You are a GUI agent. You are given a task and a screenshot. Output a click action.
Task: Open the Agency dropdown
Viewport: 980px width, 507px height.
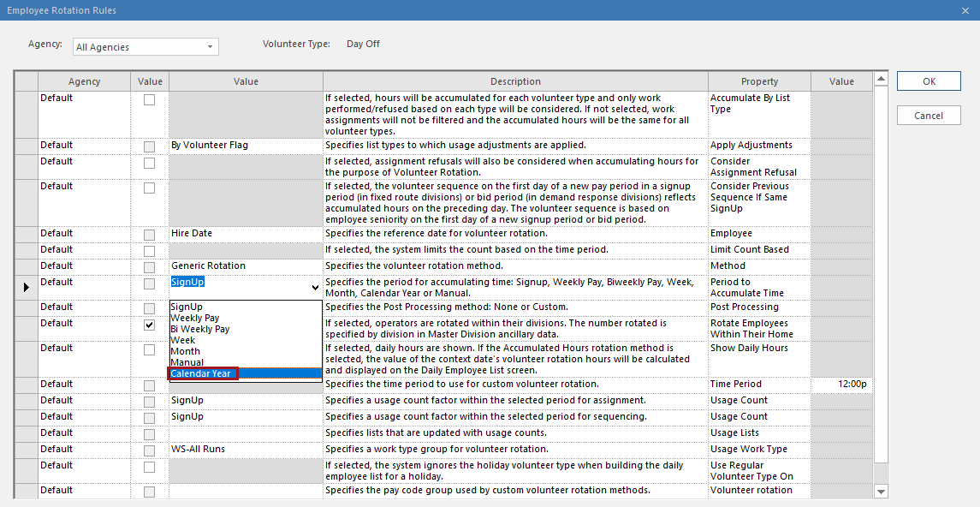(x=210, y=47)
